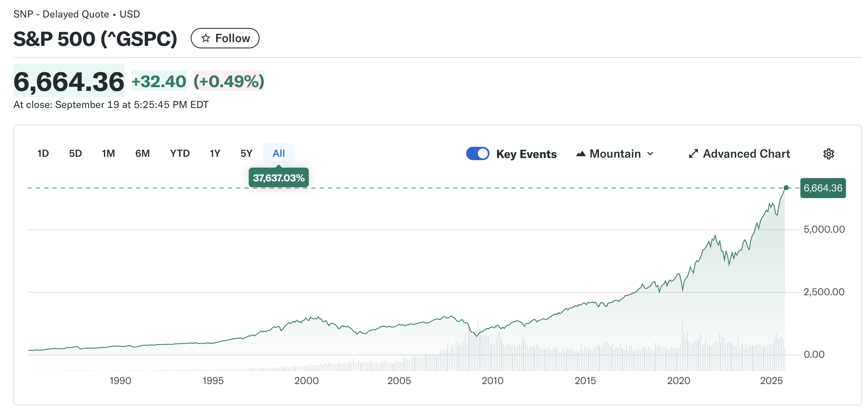Click the 2010 label on the time axis
The width and height of the screenshot is (868, 412).
coord(492,381)
